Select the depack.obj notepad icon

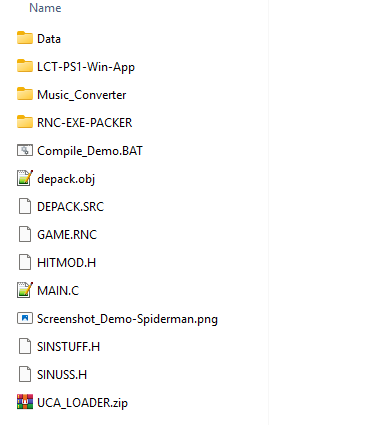[x=25, y=178]
